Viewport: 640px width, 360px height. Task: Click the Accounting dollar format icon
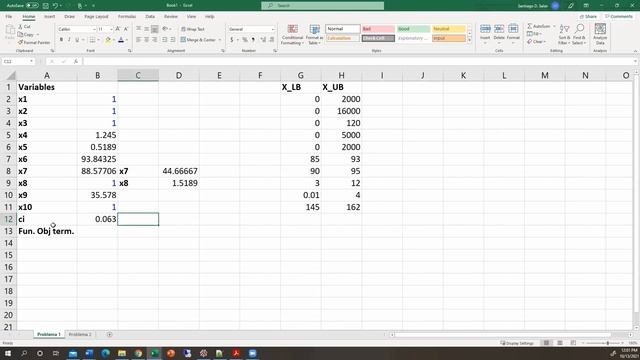(231, 40)
